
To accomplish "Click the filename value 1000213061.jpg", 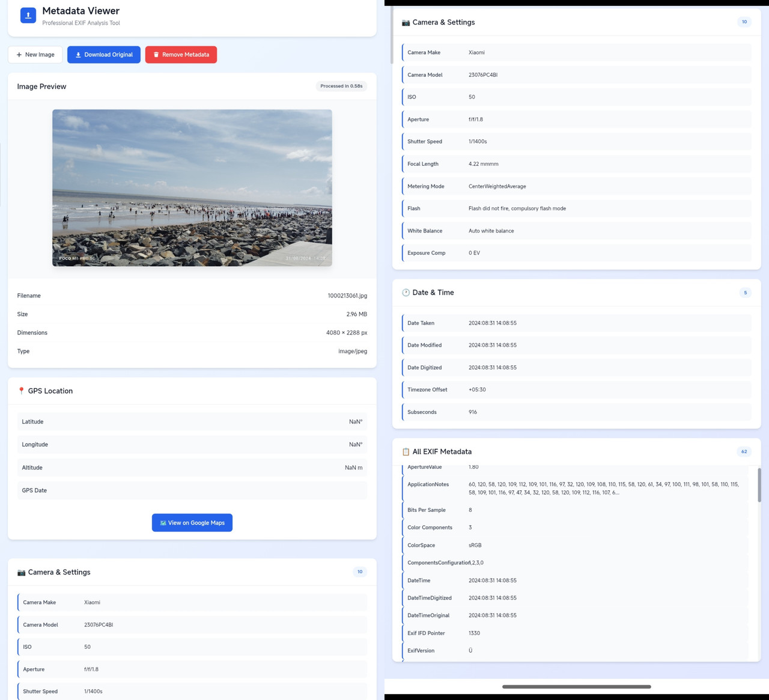I will coord(347,296).
